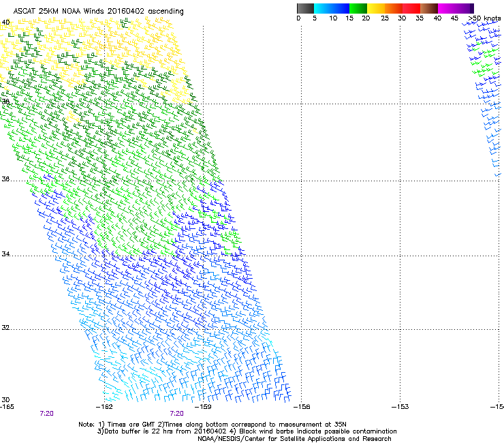Image resolution: width=504 pixels, height=443 pixels.
Task: Click the '>50 knots' legend label
Action: coord(484,18)
